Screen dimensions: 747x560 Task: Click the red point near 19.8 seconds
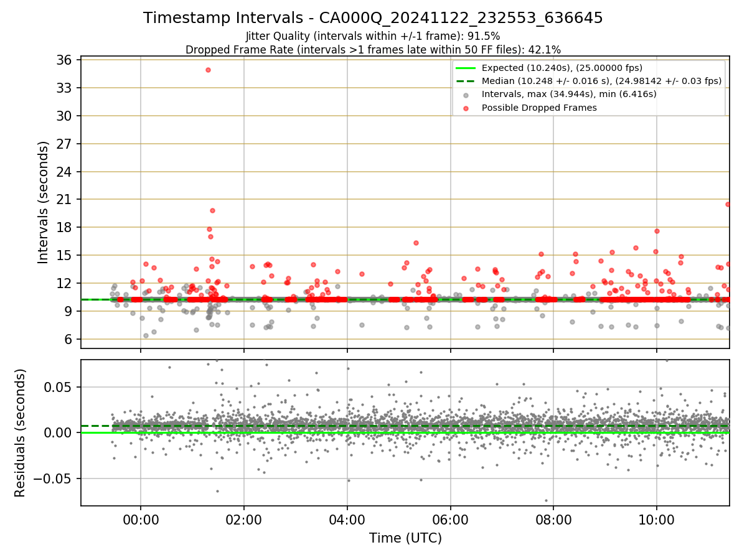(x=212, y=210)
